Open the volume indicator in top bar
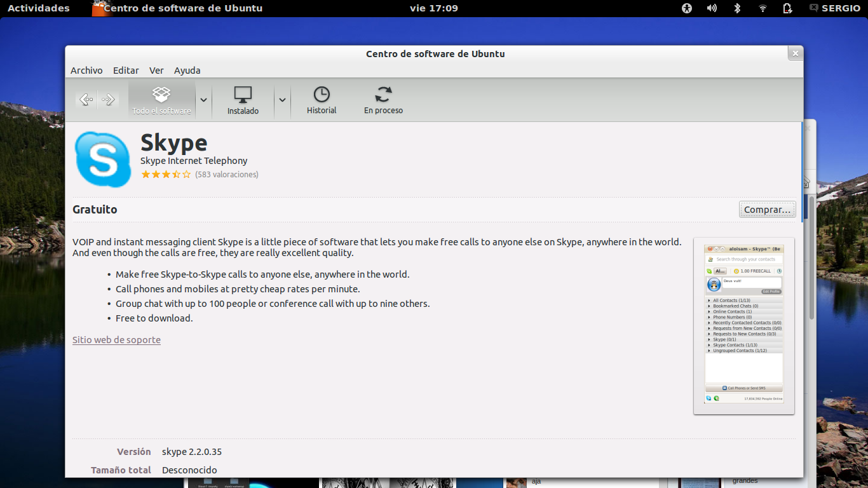Screen dimensions: 868x488 coord(712,8)
